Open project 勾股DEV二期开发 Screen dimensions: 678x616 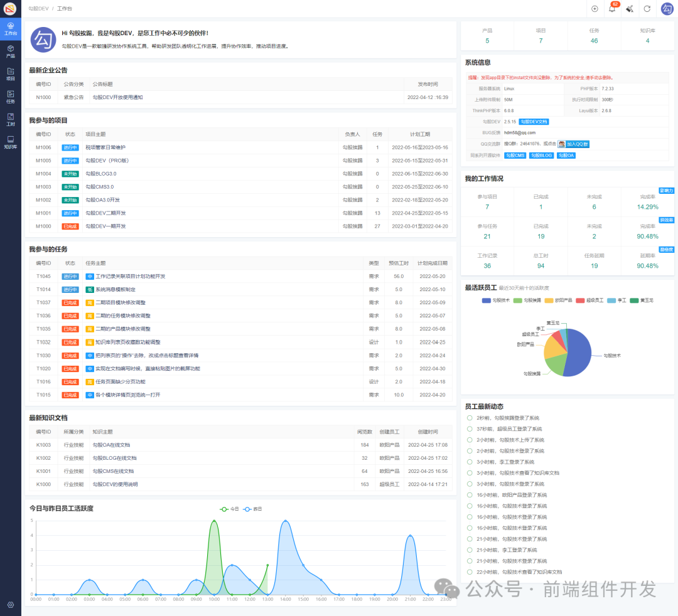point(105,213)
